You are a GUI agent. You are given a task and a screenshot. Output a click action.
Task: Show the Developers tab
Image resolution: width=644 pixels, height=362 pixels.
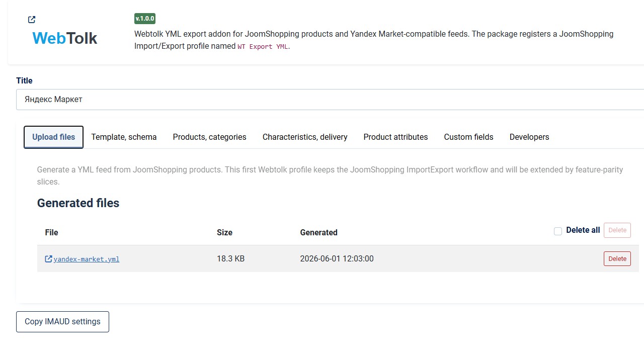click(x=529, y=137)
